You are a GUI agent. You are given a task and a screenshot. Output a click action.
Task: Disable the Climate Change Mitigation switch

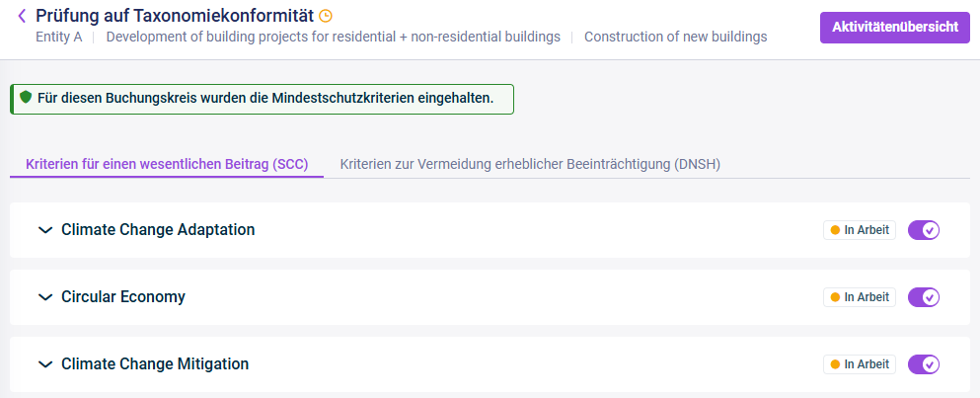point(923,364)
